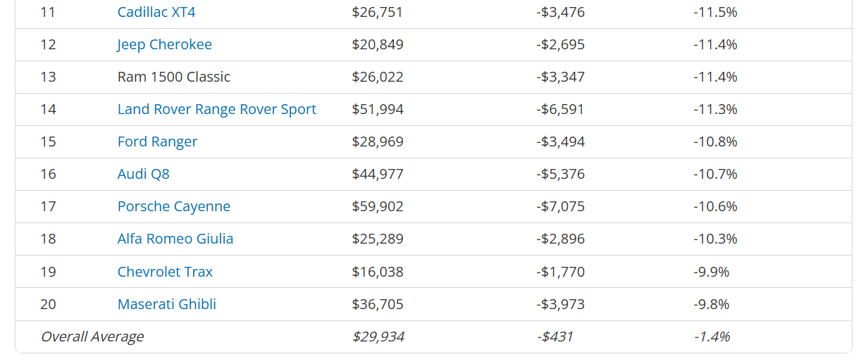Open the Audi Q8 link
This screenshot has width=868, height=364.
(x=144, y=174)
